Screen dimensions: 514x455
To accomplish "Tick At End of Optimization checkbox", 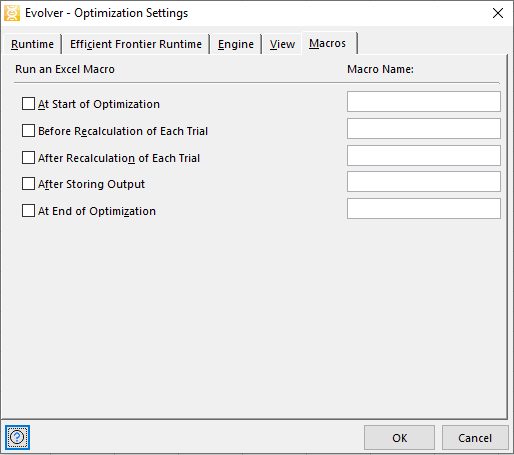I will [28, 211].
